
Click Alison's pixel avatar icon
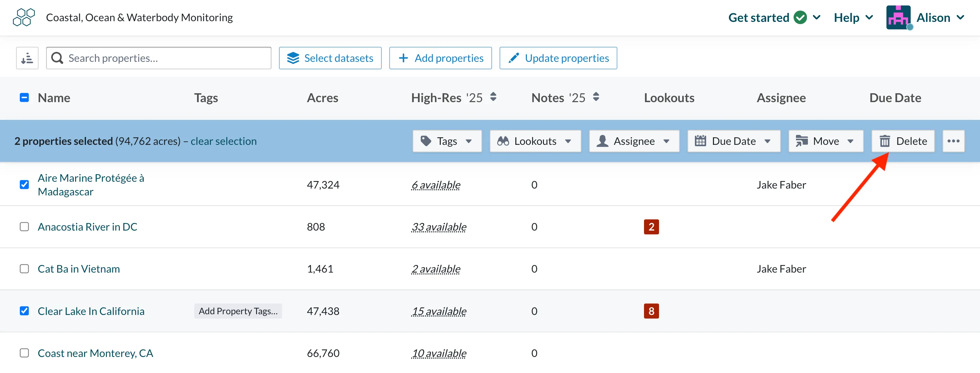899,17
